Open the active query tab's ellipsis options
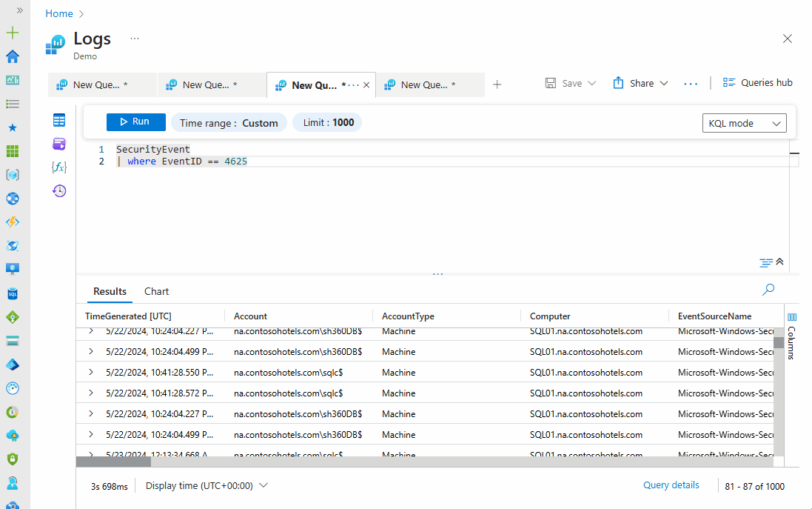The height and width of the screenshot is (509, 812). [x=353, y=85]
